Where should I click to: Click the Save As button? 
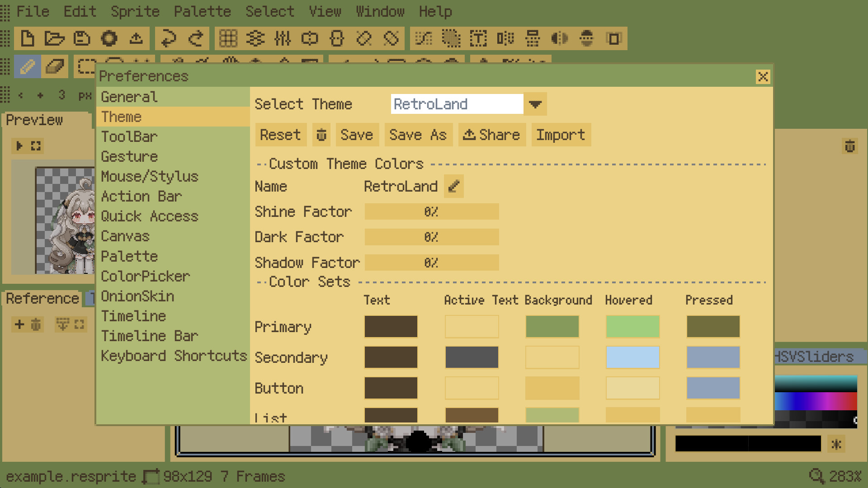coord(418,135)
